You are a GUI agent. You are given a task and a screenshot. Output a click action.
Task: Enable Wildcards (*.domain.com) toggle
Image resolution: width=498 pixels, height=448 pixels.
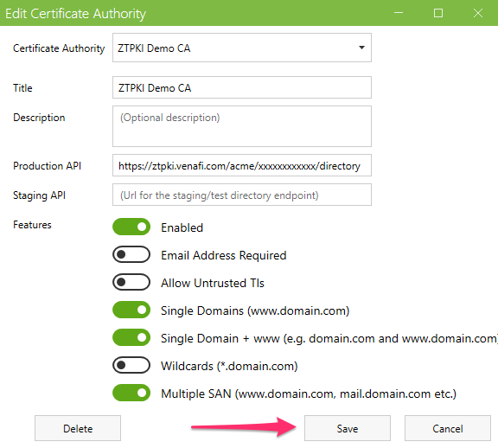pos(131,365)
